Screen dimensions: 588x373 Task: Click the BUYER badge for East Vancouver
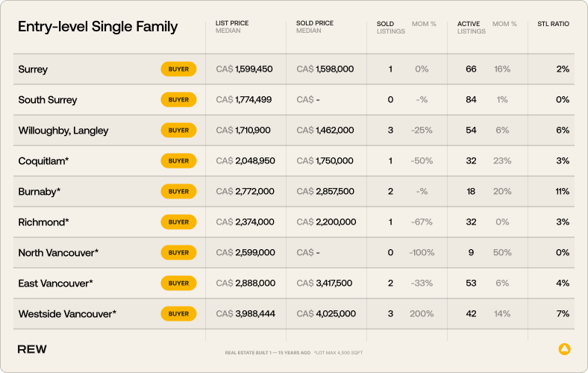(x=178, y=283)
